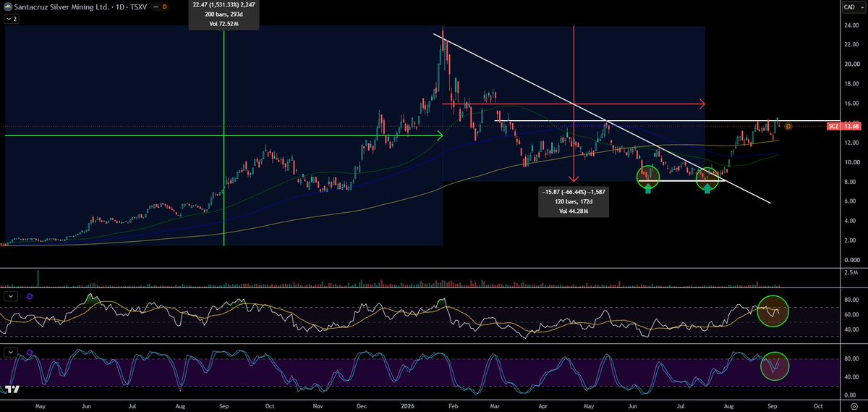Open chart settings gear at axis corner
This screenshot has height=412, width=868.
click(854, 407)
